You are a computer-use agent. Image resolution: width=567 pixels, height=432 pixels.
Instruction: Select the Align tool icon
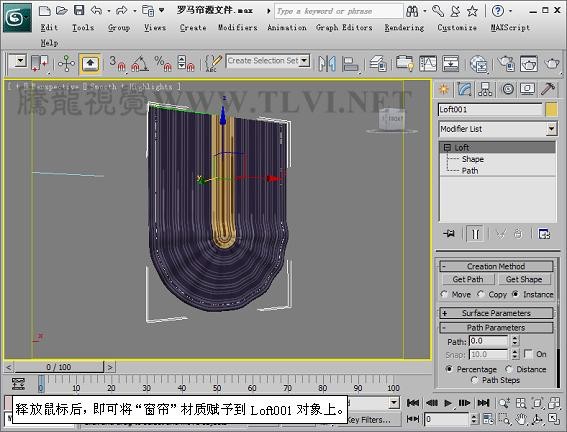[x=350, y=64]
